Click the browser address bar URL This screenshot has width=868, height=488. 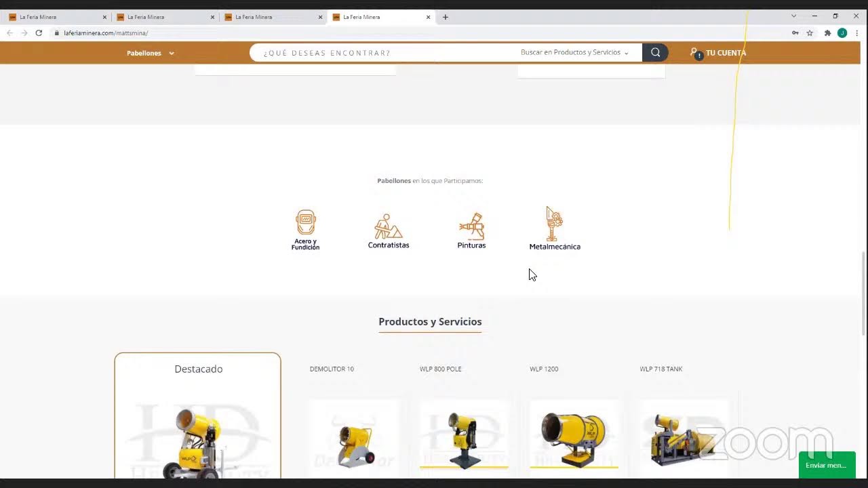click(x=106, y=33)
